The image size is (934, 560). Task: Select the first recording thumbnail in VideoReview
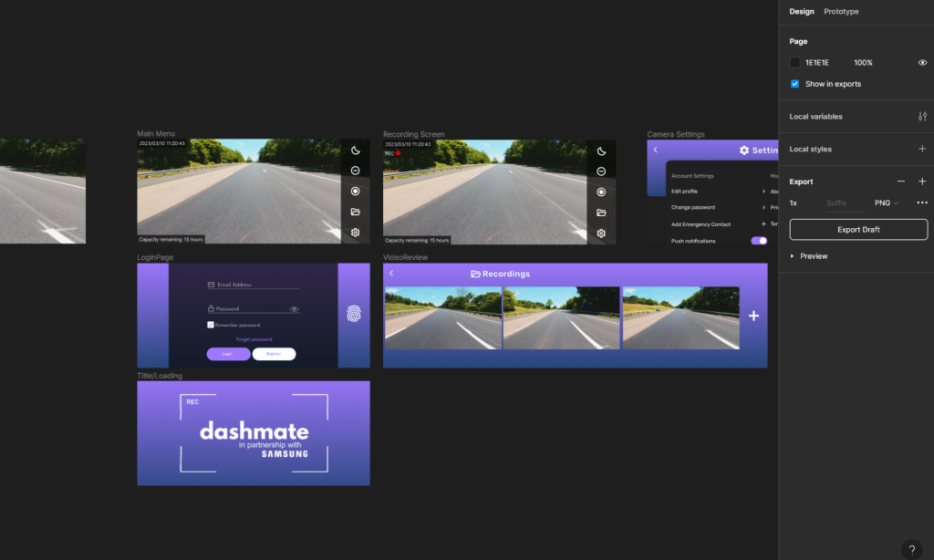(443, 318)
